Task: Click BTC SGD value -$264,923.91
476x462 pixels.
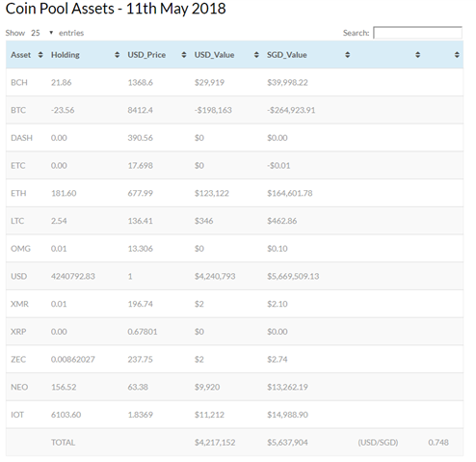Action: [291, 110]
